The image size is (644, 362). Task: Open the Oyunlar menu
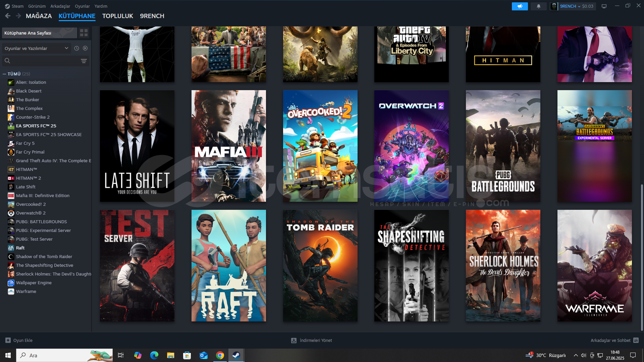[x=82, y=6]
